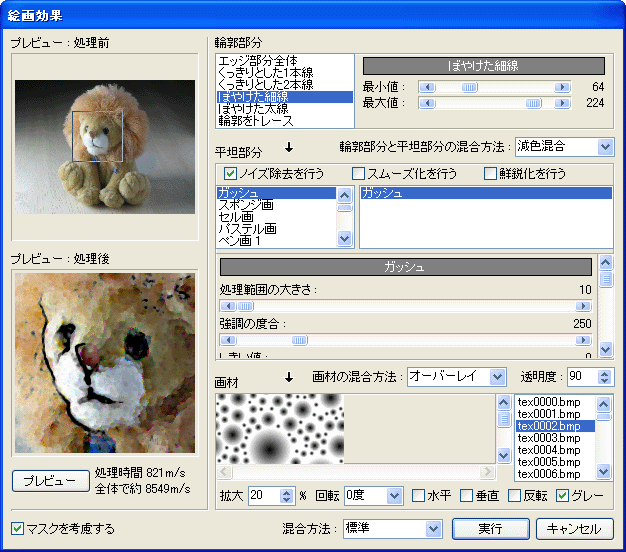The width and height of the screenshot is (626, 552).
Task: Click left arrow of 処理範囲の大きさ slider
Action: point(228,306)
